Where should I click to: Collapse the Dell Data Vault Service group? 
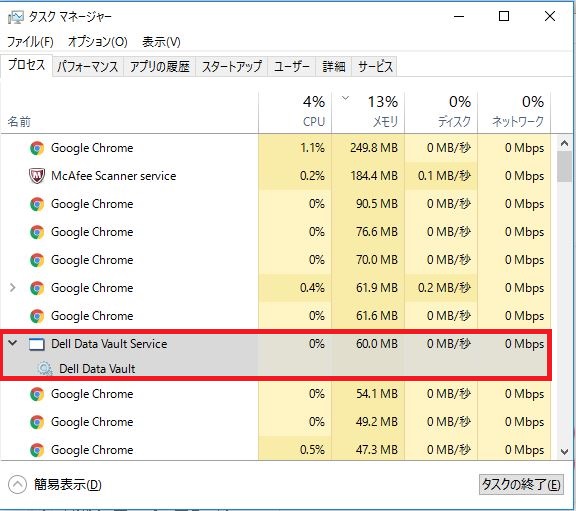pos(13,343)
